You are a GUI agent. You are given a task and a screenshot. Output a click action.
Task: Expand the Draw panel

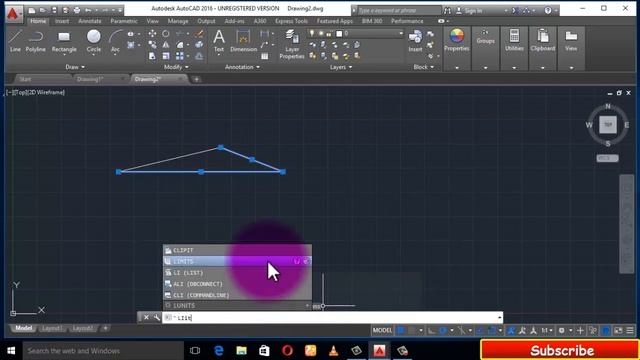(75, 67)
